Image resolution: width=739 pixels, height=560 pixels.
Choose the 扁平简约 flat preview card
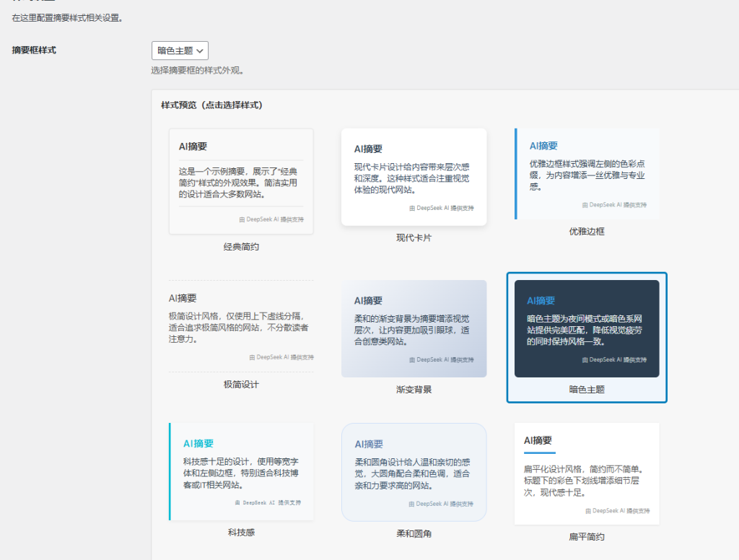click(587, 473)
